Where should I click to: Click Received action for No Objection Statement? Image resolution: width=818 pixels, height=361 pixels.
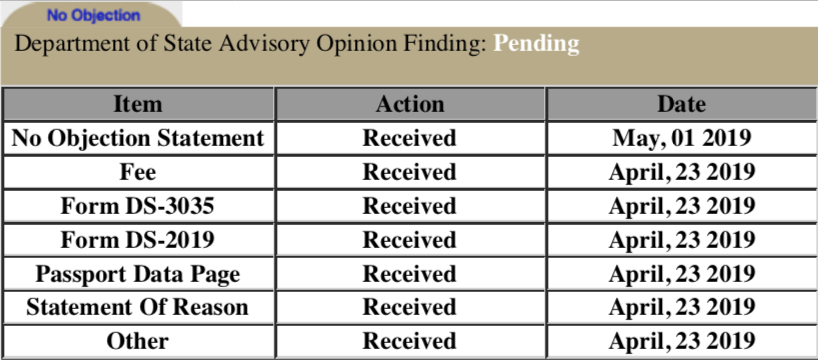pos(410,138)
